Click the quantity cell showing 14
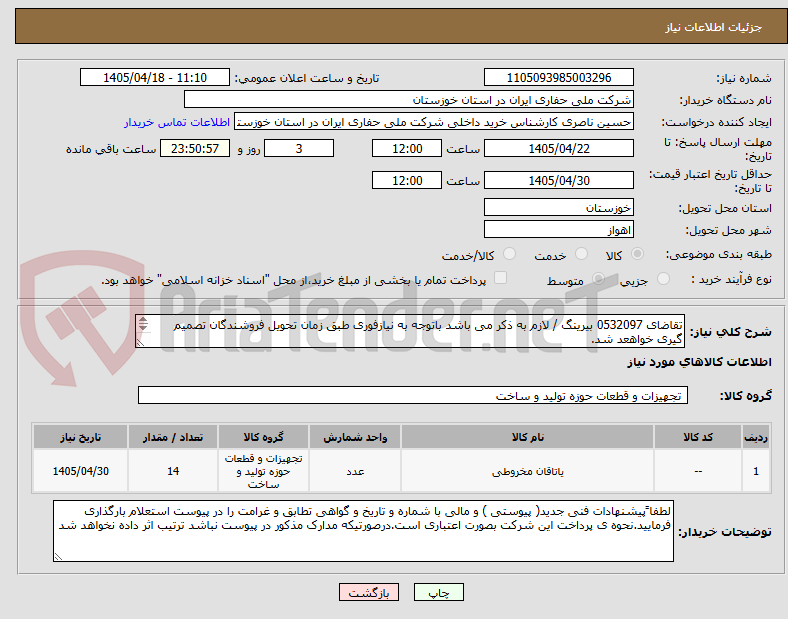Viewport: 788px width, 619px height. (173, 471)
